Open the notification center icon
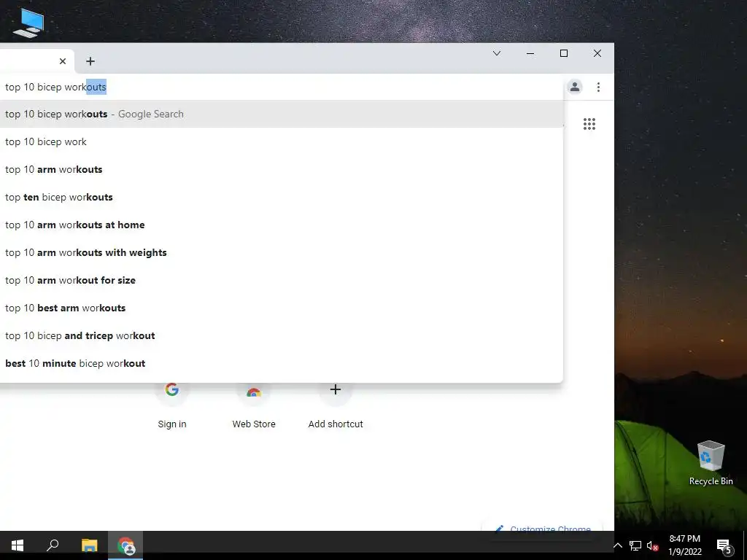This screenshot has width=747, height=560. [x=724, y=545]
